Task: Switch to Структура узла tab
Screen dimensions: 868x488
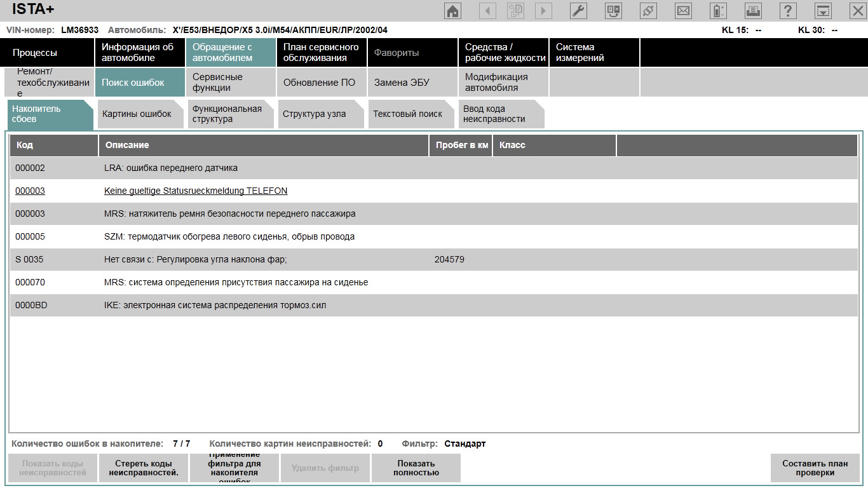Action: pos(321,114)
